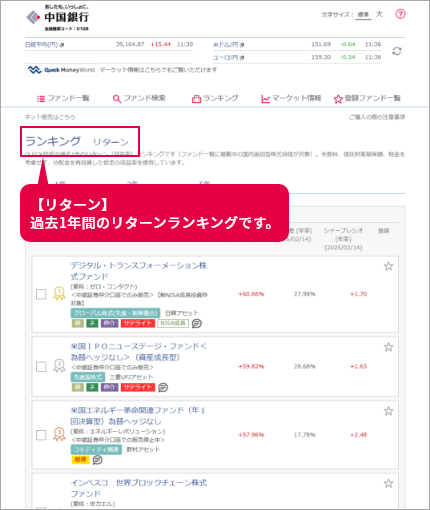The height and width of the screenshot is (510, 430).
Task: Click サテライト tag in 米国IPO row
Action: [138, 387]
